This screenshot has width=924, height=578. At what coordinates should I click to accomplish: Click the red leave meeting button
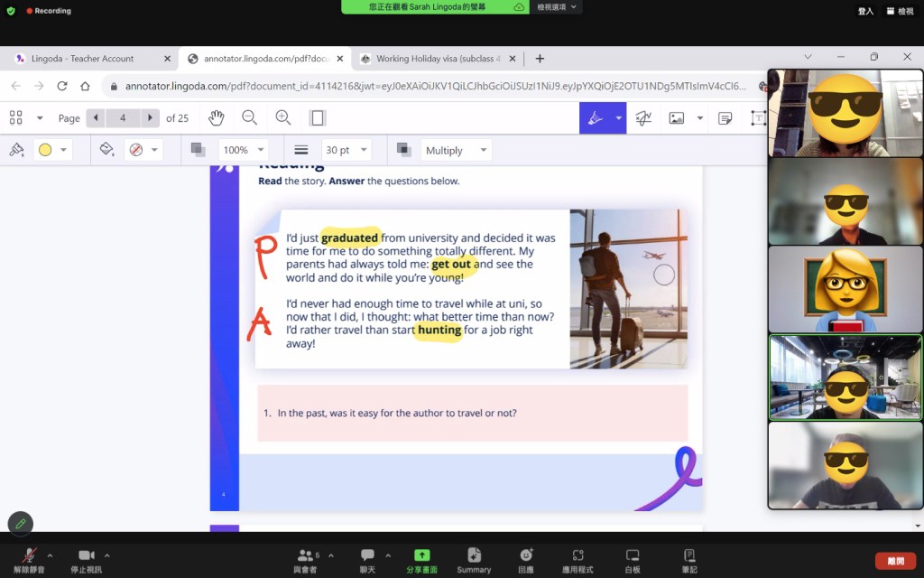[895, 561]
